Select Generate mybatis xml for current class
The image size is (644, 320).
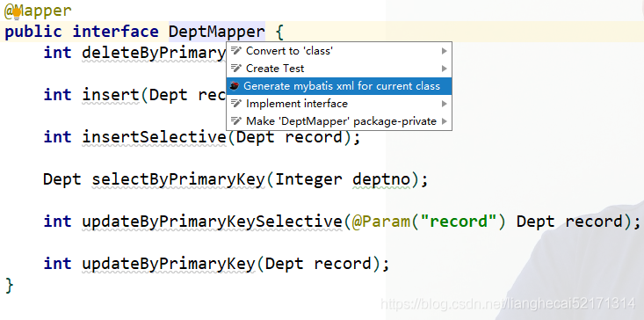click(339, 86)
